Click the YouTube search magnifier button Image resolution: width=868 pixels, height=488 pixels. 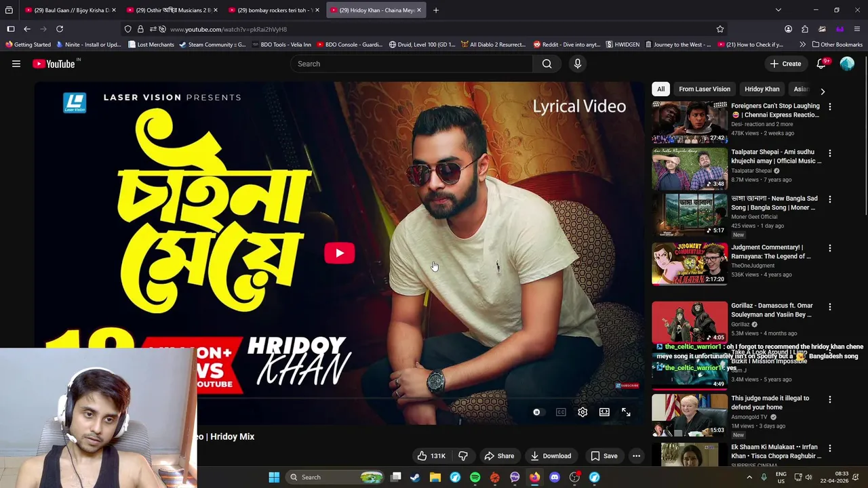(547, 64)
